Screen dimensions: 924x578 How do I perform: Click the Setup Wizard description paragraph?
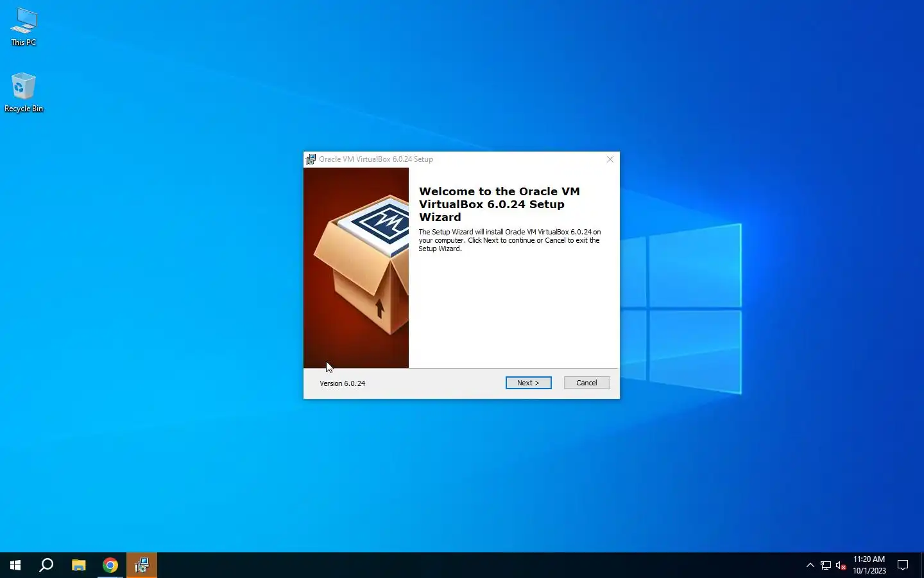tap(510, 240)
